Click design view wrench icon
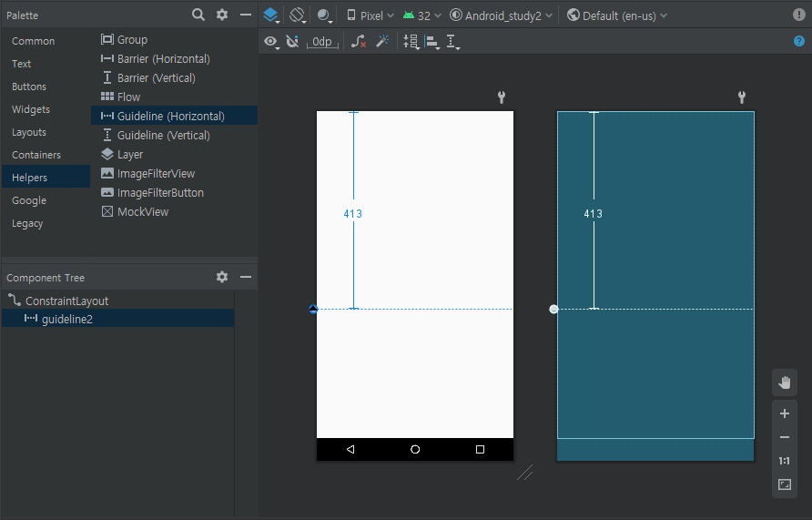Viewport: 812px width, 520px height. pos(502,97)
